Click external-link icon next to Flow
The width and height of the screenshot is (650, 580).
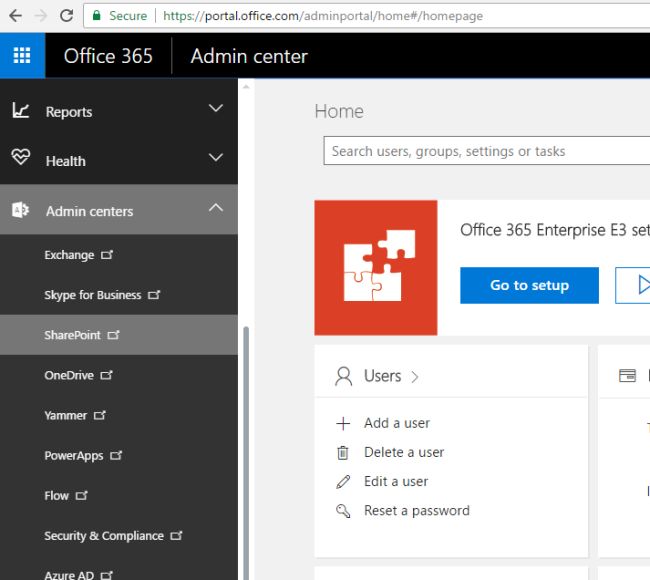[x=82, y=495]
